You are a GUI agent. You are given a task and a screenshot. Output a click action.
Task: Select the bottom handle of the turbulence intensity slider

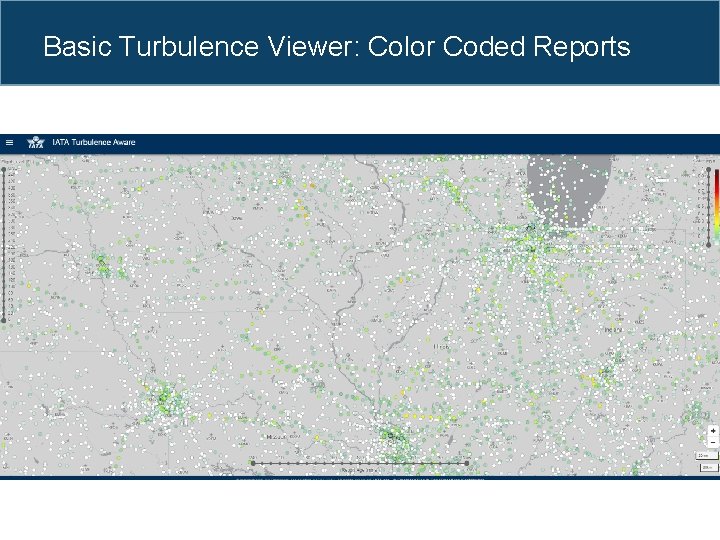click(709, 245)
